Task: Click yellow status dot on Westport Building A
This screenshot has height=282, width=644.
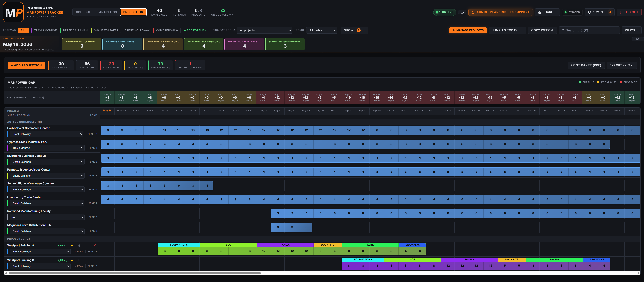Action: pyautogui.click(x=72, y=246)
